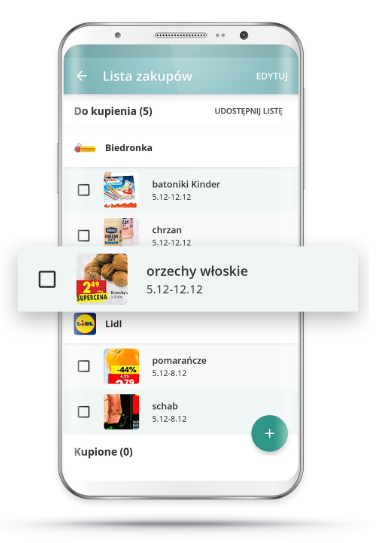The image size is (378, 543).
Task: Open the batoniki Kinder product thumbnail
Action: (121, 190)
